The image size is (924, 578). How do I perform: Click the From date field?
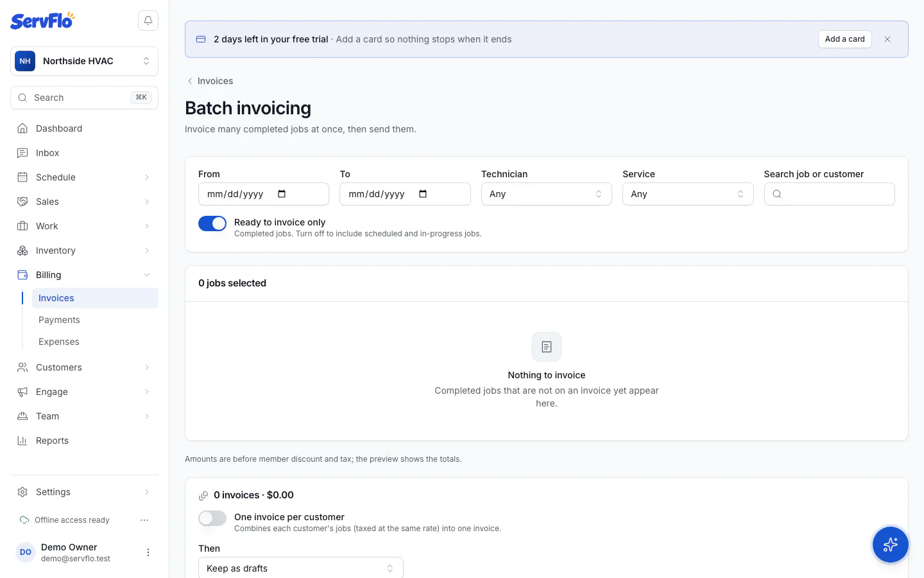[264, 194]
